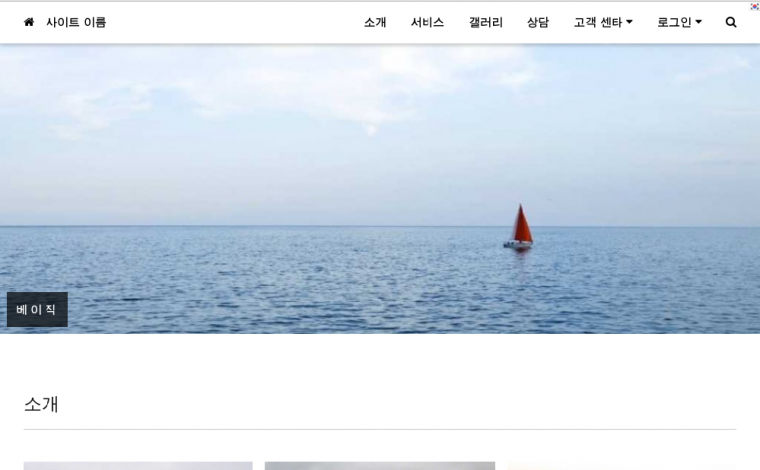Select the 상담 navigation item

click(538, 22)
